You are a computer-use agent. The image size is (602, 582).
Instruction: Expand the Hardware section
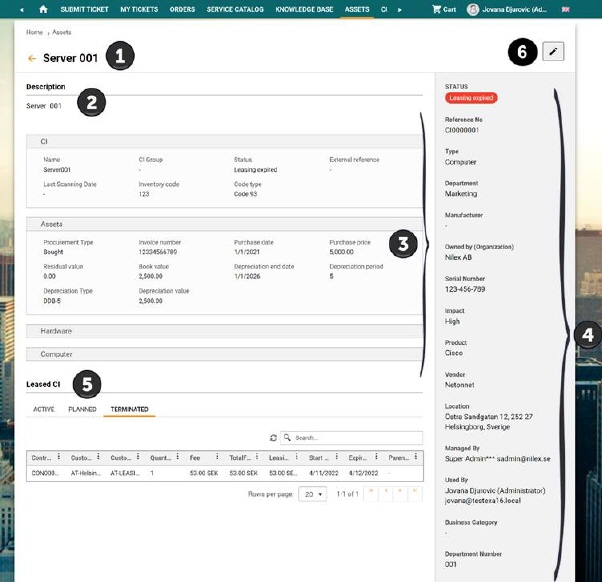coord(225,330)
